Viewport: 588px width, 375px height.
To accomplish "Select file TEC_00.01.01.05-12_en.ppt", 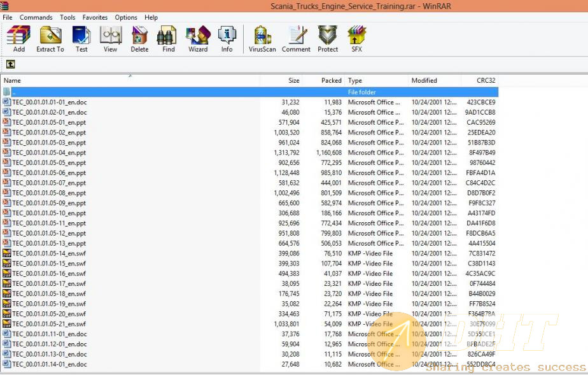I will 249,233.
